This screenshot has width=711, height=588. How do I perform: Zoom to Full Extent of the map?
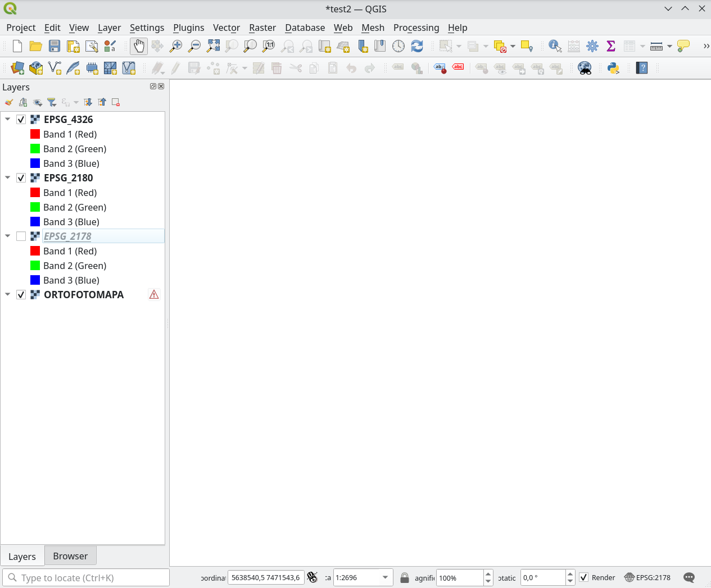pyautogui.click(x=213, y=46)
